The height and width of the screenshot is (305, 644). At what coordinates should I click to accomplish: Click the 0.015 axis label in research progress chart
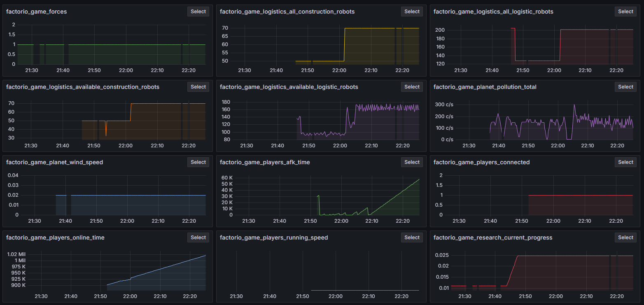pyautogui.click(x=442, y=277)
